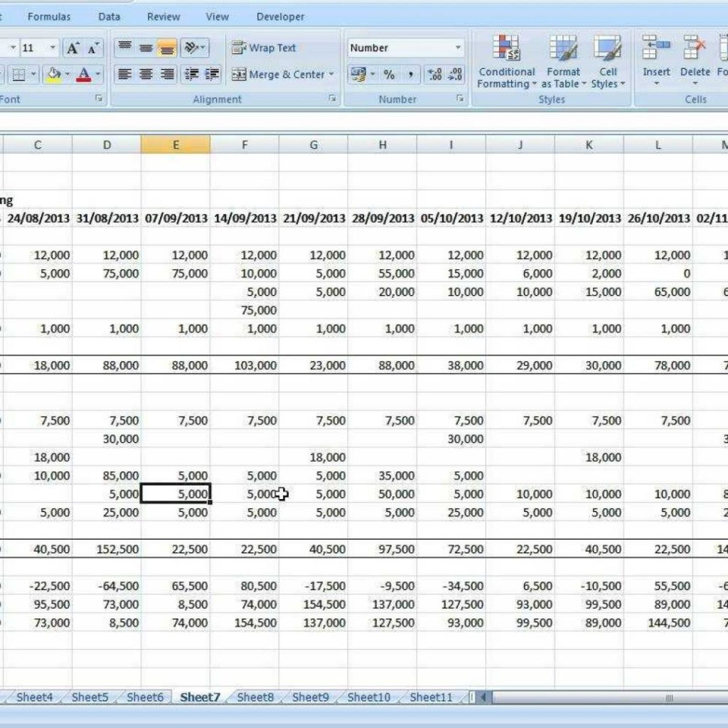Click the Increase Font Size icon
This screenshot has height=728, width=728.
click(x=72, y=47)
